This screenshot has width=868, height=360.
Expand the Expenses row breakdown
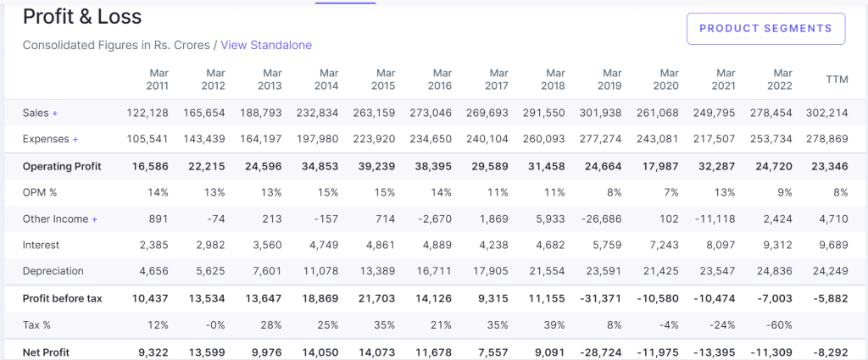click(x=75, y=140)
